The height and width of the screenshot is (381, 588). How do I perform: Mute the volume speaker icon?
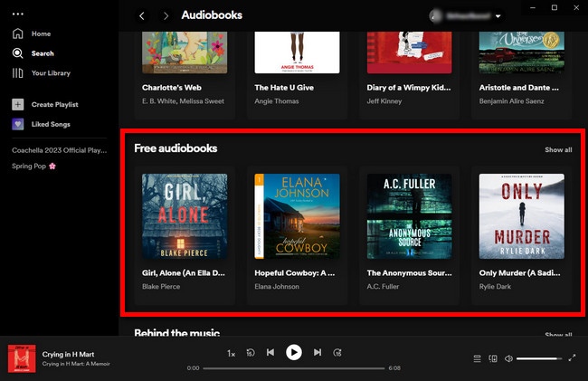point(508,359)
